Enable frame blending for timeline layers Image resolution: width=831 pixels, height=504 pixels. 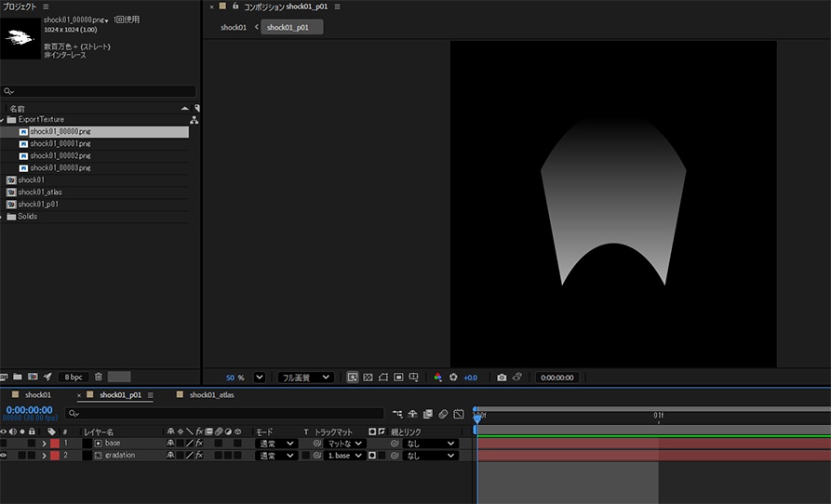tap(428, 414)
